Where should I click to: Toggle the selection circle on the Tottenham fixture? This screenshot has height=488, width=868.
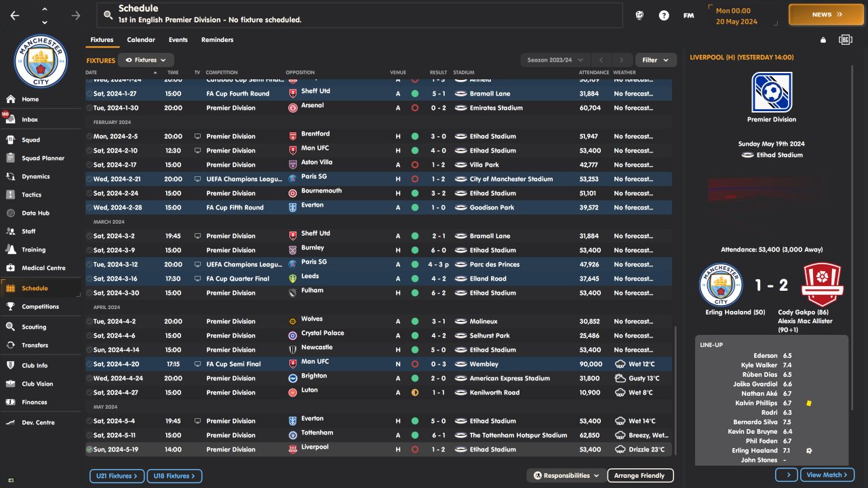90,435
